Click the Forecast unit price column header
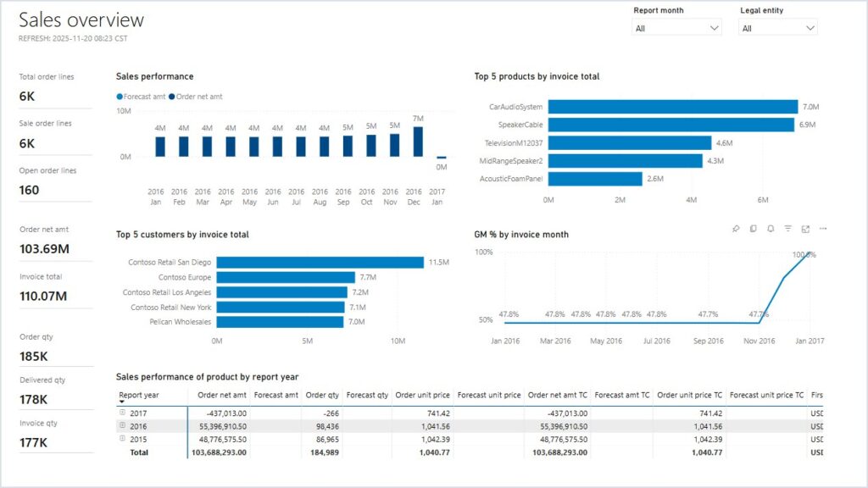The image size is (868, 488). (489, 395)
